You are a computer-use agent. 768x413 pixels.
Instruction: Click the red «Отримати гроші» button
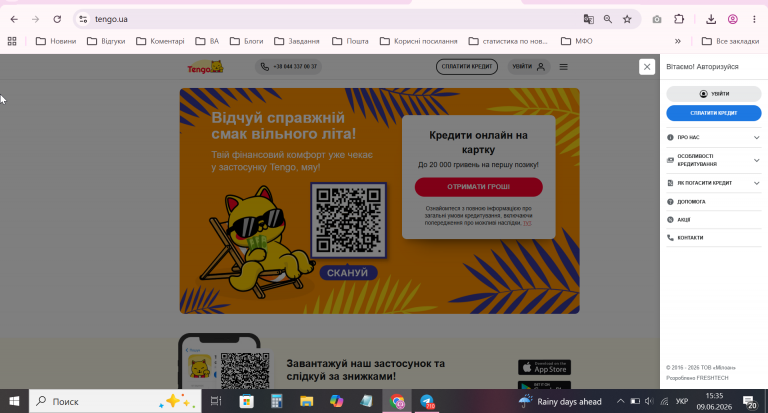[479, 187]
